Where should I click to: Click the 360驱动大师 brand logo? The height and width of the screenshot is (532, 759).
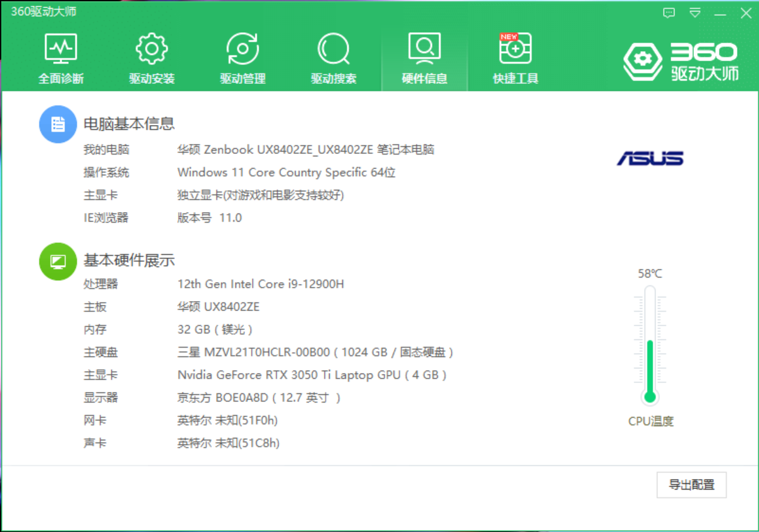681,61
